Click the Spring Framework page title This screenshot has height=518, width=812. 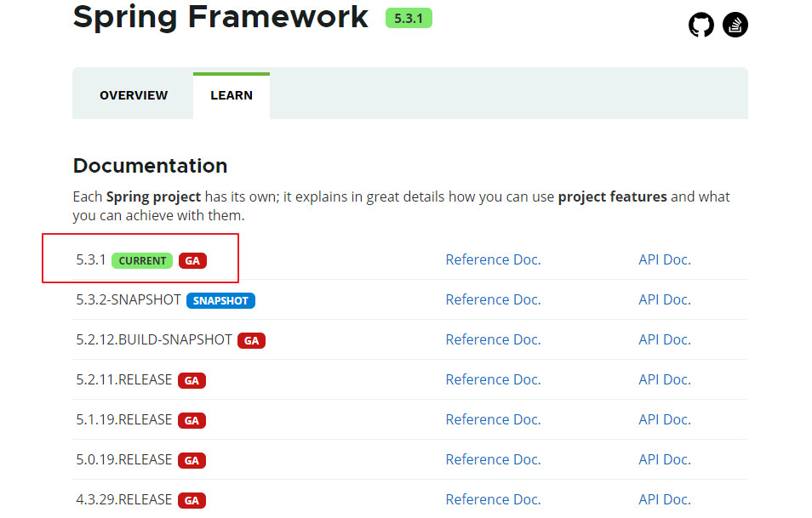click(220, 18)
